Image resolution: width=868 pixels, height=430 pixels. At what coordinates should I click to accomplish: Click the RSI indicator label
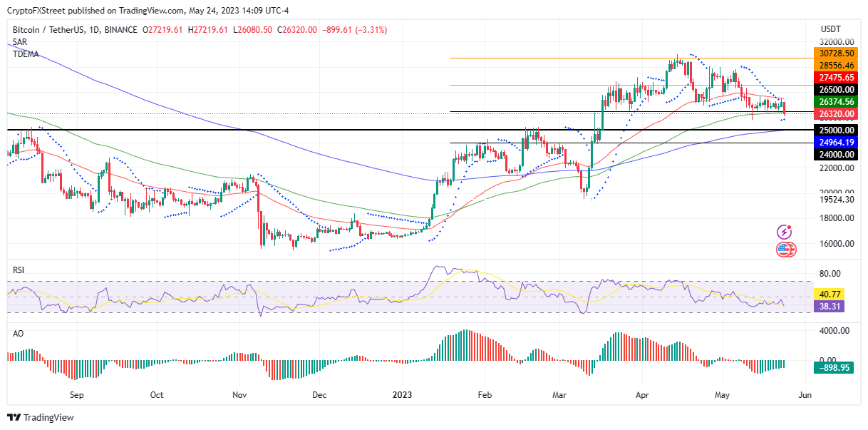pyautogui.click(x=19, y=271)
